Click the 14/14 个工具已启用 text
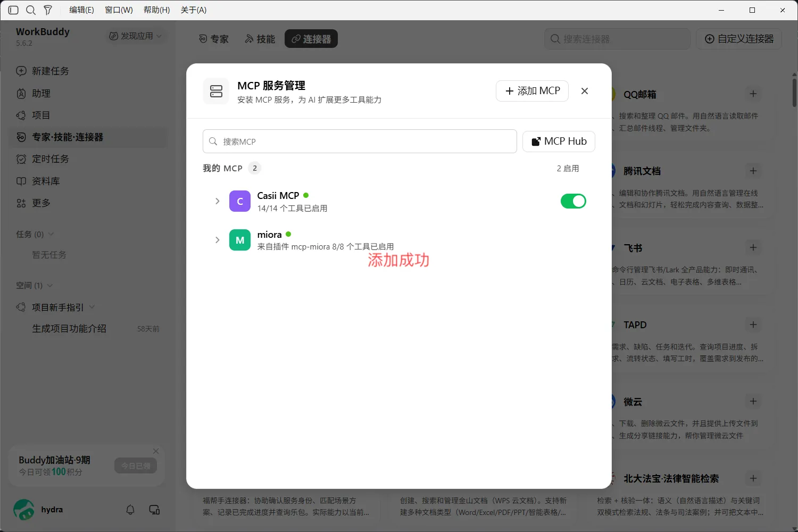 (x=292, y=209)
